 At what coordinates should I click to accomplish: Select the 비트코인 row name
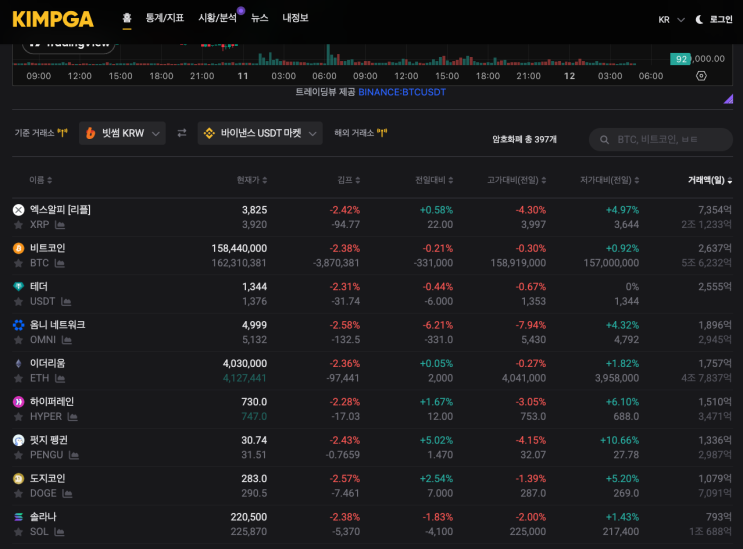coord(47,248)
